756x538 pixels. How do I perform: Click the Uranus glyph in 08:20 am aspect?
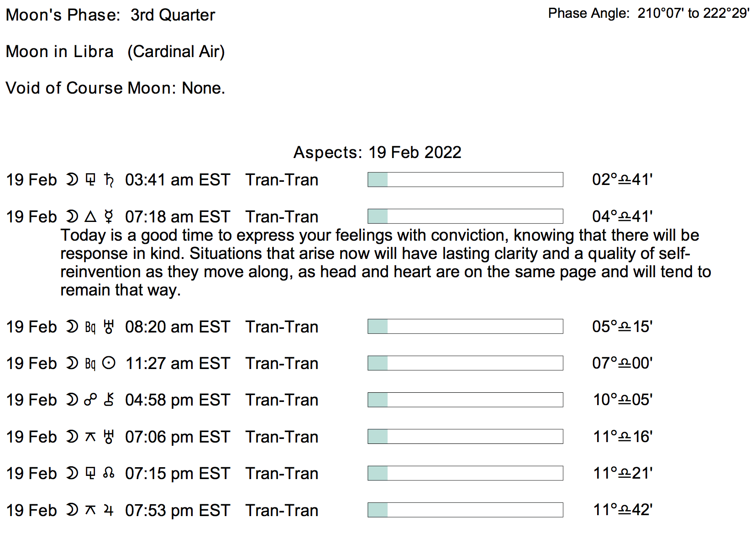pyautogui.click(x=109, y=327)
